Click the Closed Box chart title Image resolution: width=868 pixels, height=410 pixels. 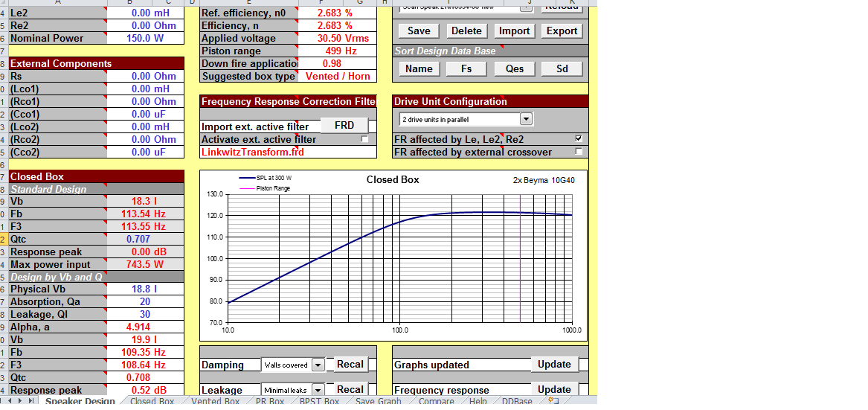393,179
